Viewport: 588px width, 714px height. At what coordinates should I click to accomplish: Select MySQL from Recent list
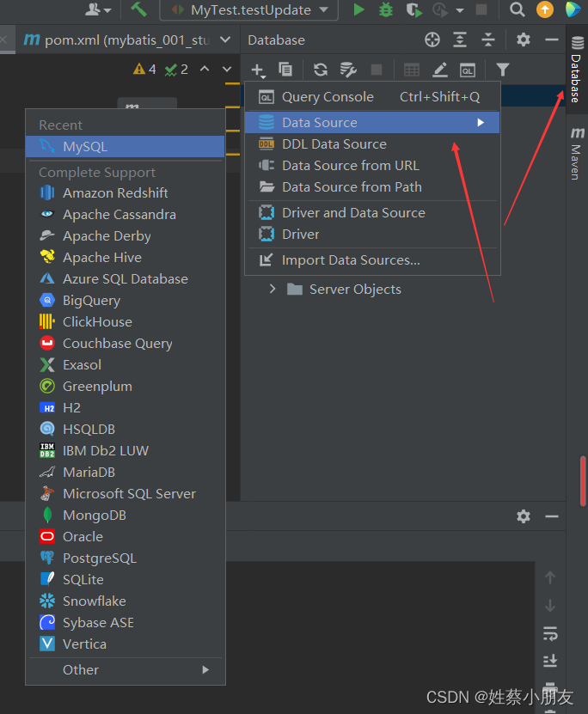click(x=126, y=147)
